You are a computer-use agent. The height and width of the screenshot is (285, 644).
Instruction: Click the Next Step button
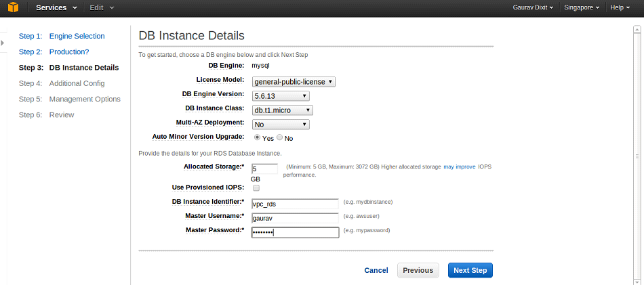[x=470, y=271]
